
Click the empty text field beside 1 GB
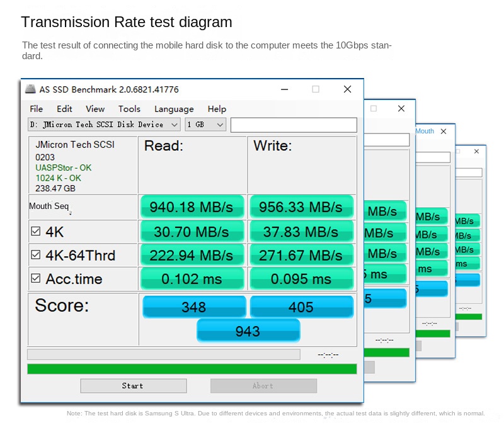(293, 125)
